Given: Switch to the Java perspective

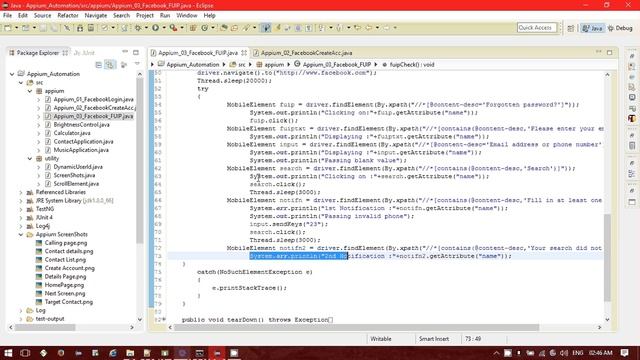Looking at the screenshot, I should click(593, 28).
